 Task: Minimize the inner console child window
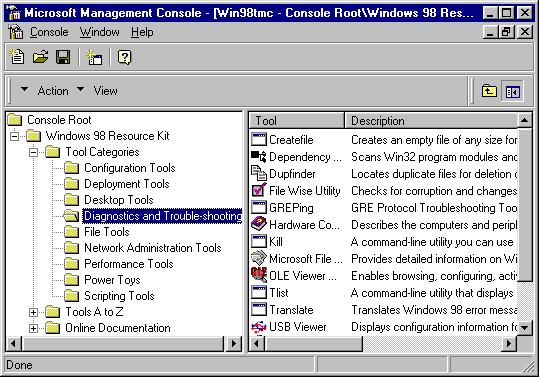(x=491, y=32)
